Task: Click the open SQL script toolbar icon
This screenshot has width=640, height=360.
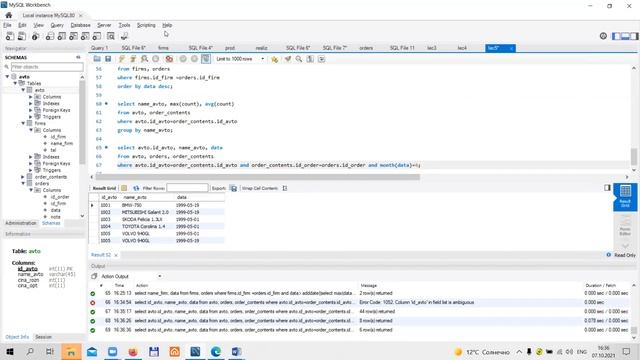Action: tap(22, 36)
